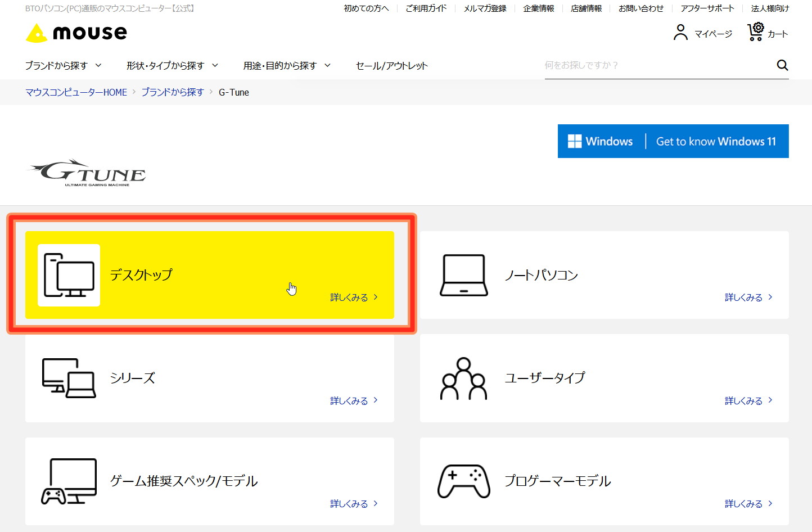Open アフターサポート link

pos(707,8)
